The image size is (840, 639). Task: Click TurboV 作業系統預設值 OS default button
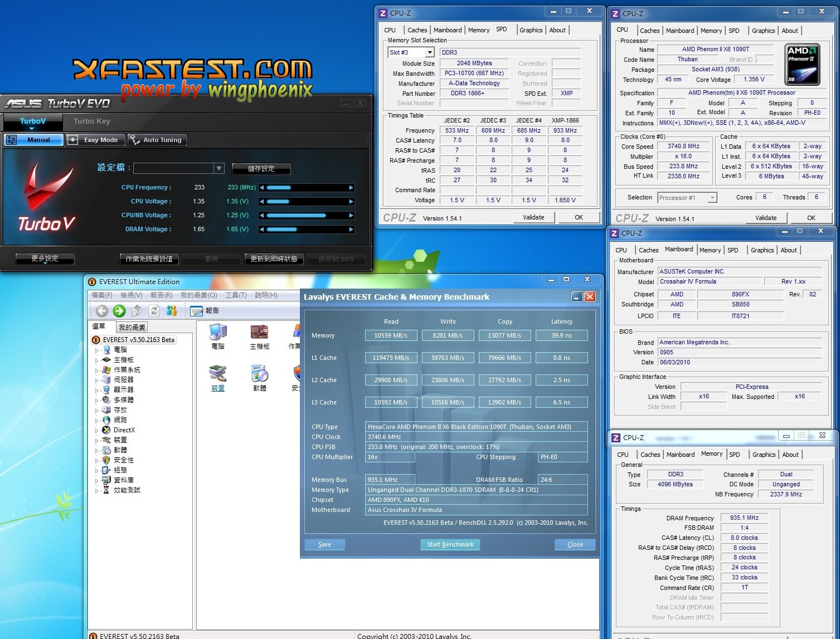click(149, 258)
